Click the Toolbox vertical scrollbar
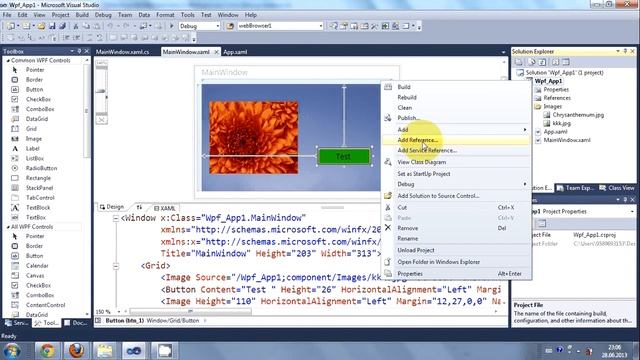Image resolution: width=640 pixels, height=360 pixels. click(87, 111)
